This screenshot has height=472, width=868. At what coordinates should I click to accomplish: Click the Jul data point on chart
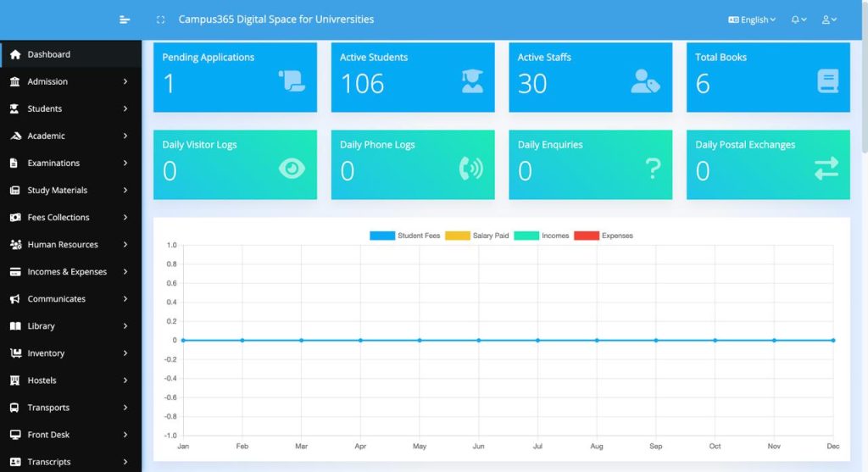(x=537, y=341)
